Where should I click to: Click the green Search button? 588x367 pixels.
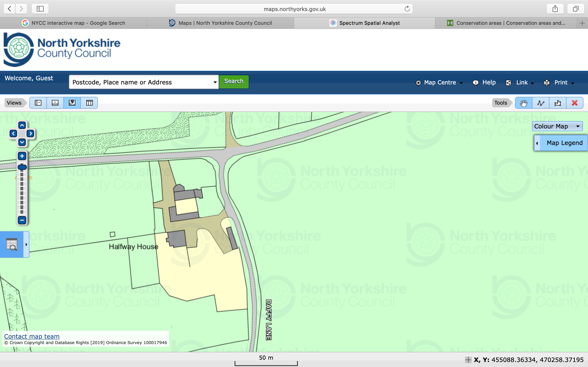234,82
